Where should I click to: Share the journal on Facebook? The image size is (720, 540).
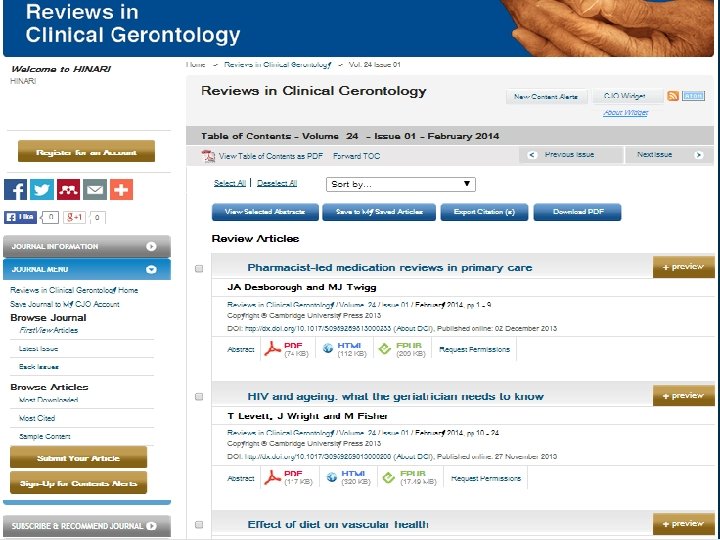coord(16,190)
